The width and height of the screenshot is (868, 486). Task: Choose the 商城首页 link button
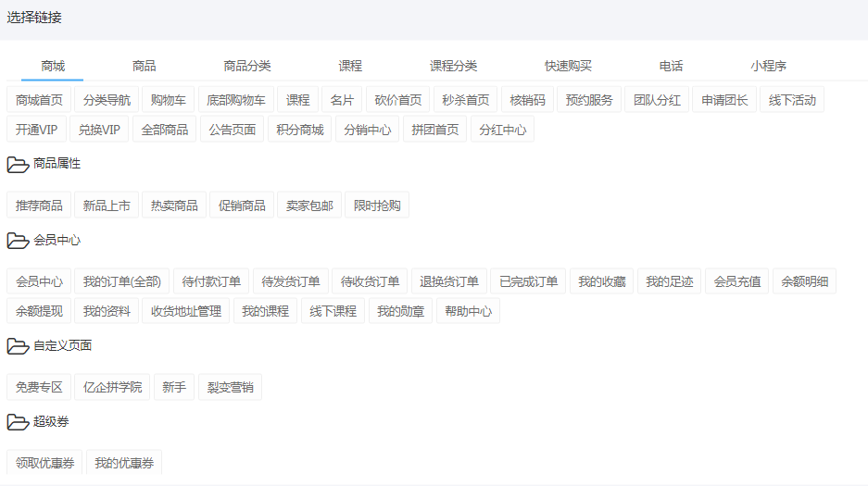[x=39, y=100]
